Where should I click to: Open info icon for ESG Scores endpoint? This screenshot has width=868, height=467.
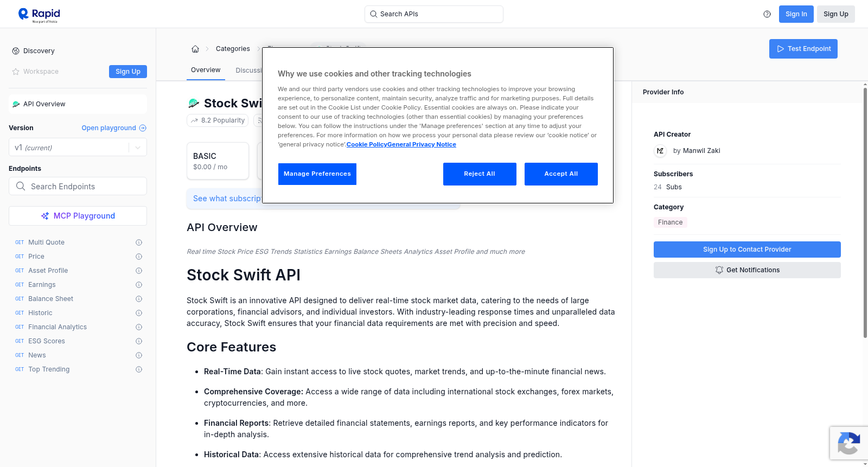tap(139, 341)
